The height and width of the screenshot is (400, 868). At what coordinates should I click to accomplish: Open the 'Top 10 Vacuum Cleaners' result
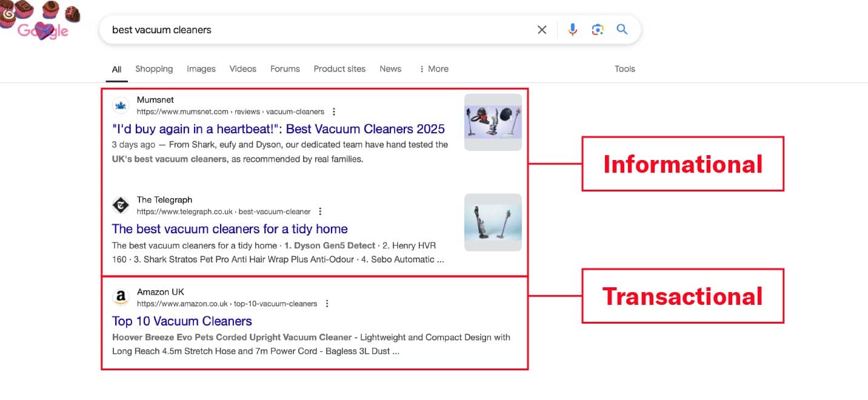click(x=182, y=321)
